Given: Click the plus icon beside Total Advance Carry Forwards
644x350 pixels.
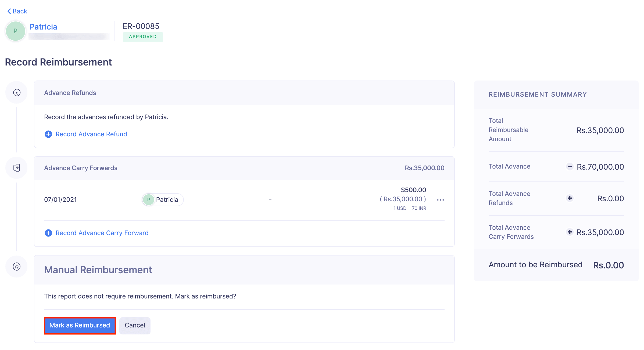Looking at the screenshot, I should coord(570,232).
